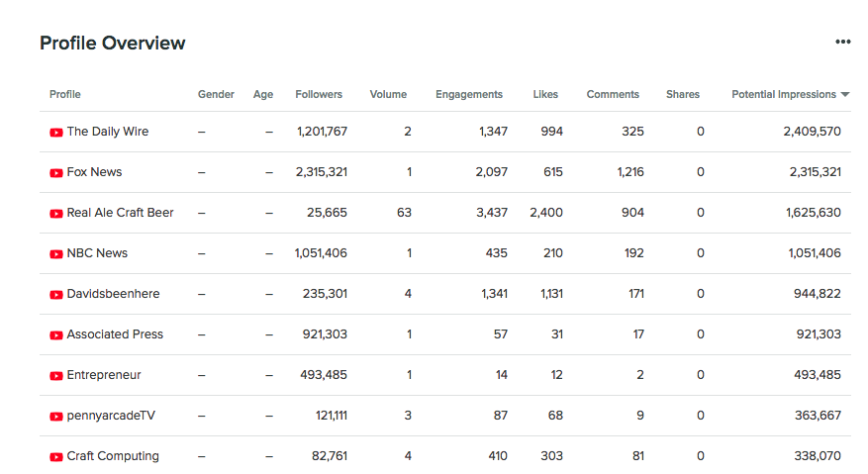Screen dimensions: 868x474
Task: Click YouTube icon beside The Daily Wire
Action: click(56, 132)
